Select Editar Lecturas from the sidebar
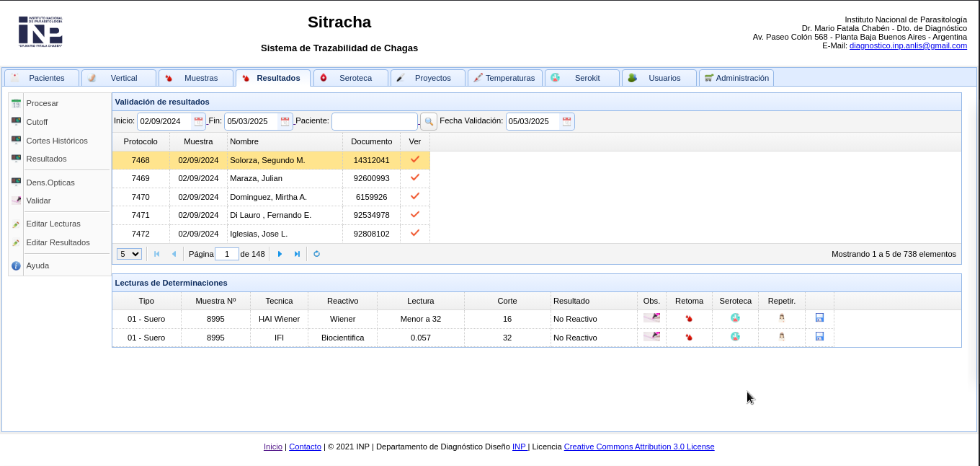 [53, 224]
